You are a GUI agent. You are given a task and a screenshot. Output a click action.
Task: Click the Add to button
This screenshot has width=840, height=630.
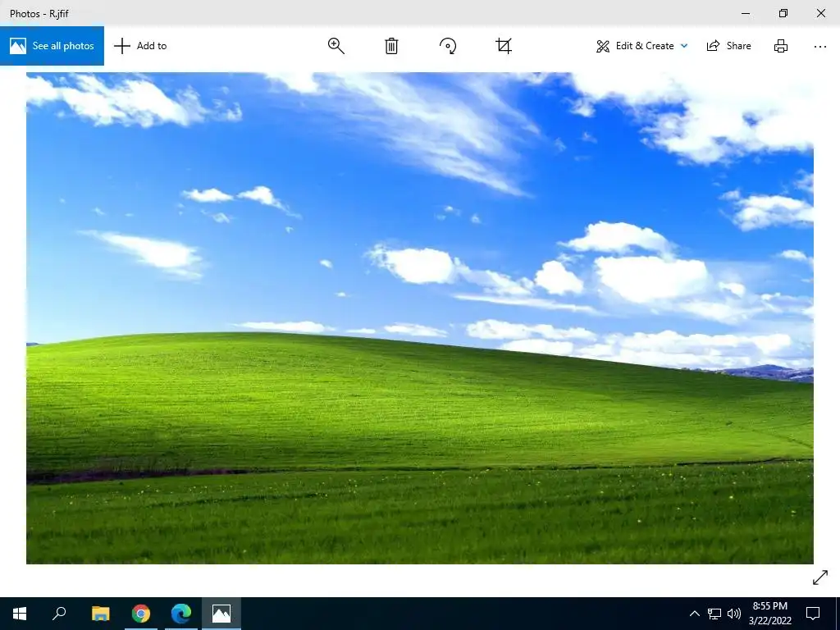140,46
